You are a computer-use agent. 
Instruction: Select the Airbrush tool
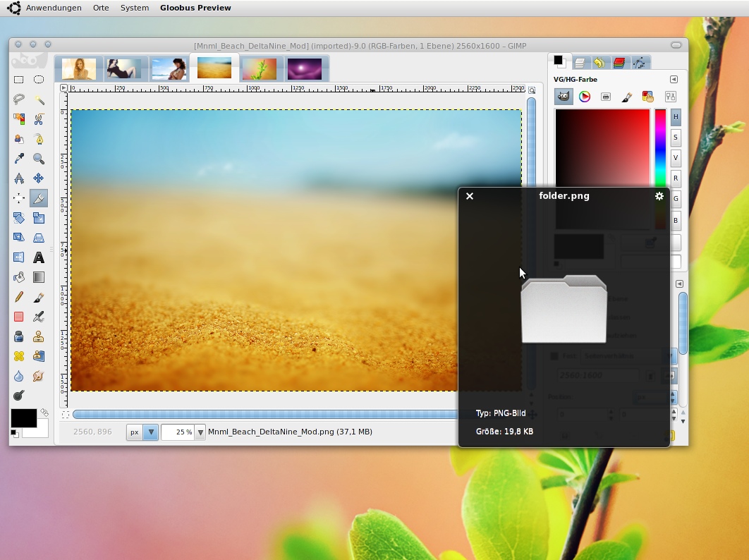[39, 317]
